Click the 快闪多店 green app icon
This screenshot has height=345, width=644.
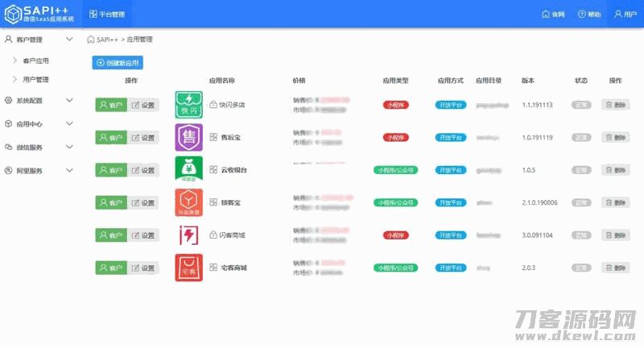(x=189, y=105)
